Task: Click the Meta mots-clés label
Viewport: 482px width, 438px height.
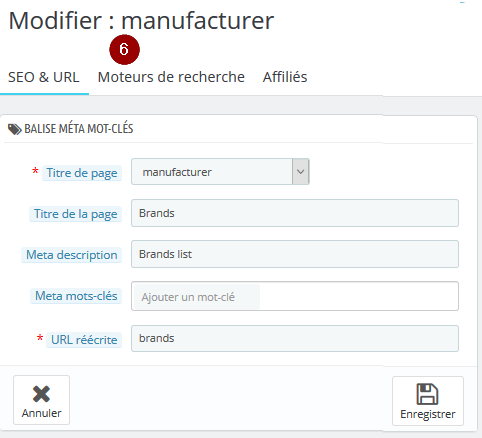Action: click(x=76, y=296)
